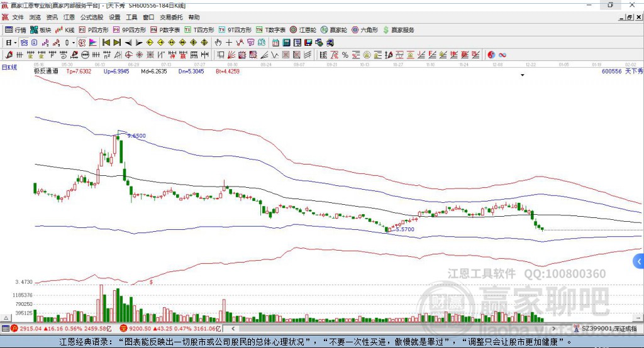
Task: Open the 日 period dropdown
Action: coord(11,43)
